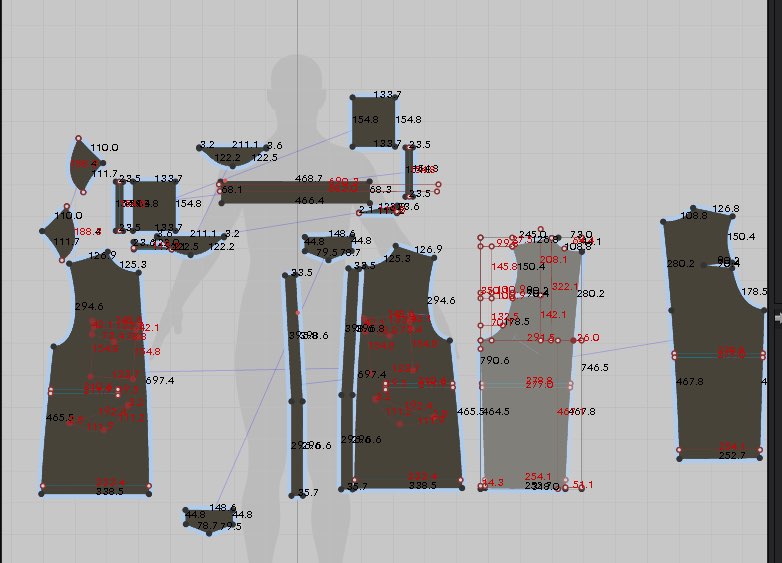The height and width of the screenshot is (563, 782).
Task: Click the panel expand arrow on right edge
Action: pos(777,317)
